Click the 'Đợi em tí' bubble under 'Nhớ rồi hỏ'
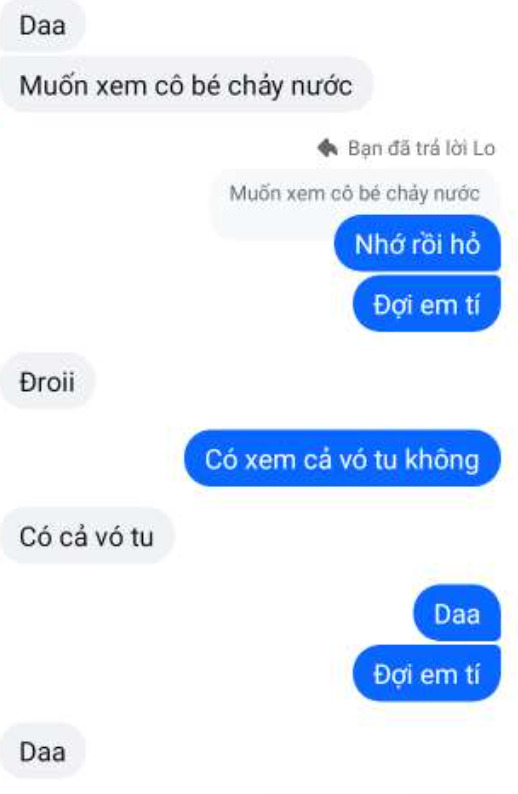 pos(426,304)
